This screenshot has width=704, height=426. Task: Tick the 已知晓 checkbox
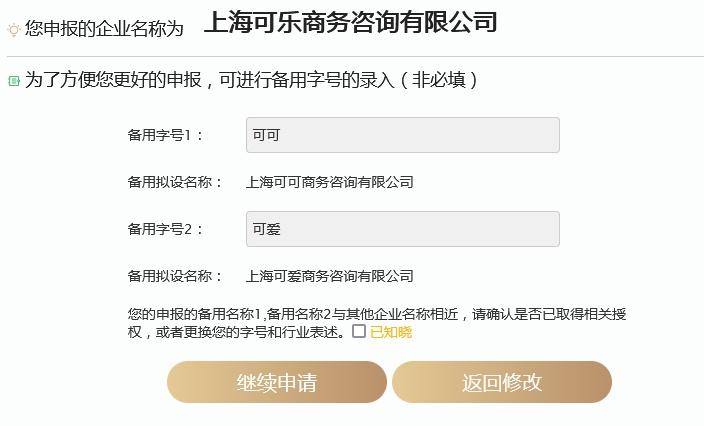pyautogui.click(x=359, y=331)
